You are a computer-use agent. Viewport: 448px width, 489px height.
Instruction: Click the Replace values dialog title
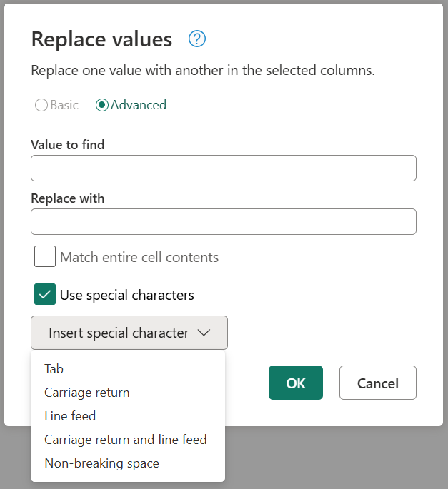(101, 39)
